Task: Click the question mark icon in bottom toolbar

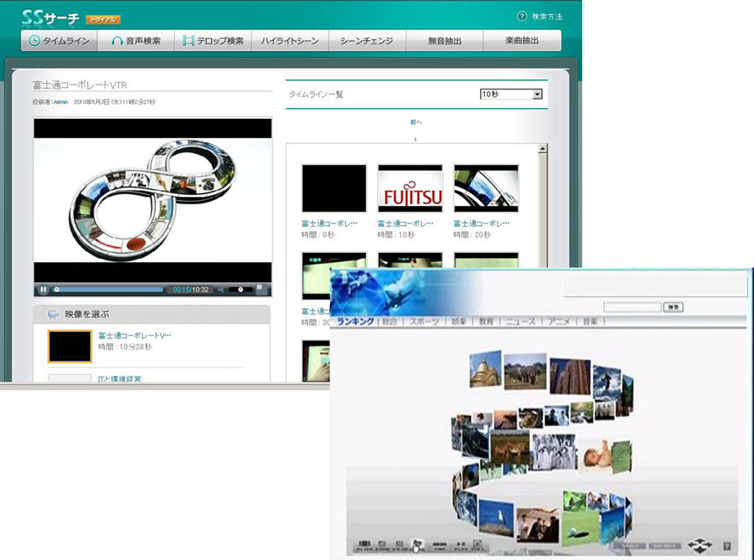Action: (x=726, y=545)
